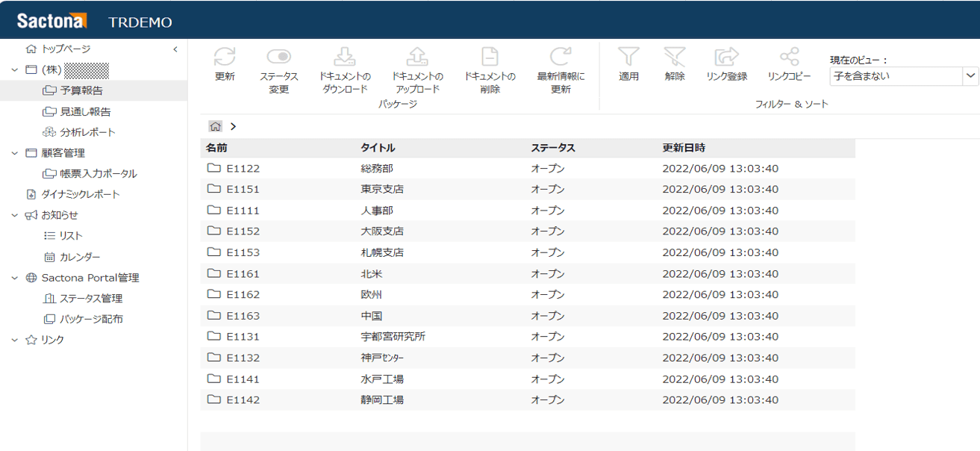Screen dimensions: 980x451
Task: Open the 現在のビュー dropdown
Action: coord(970,76)
